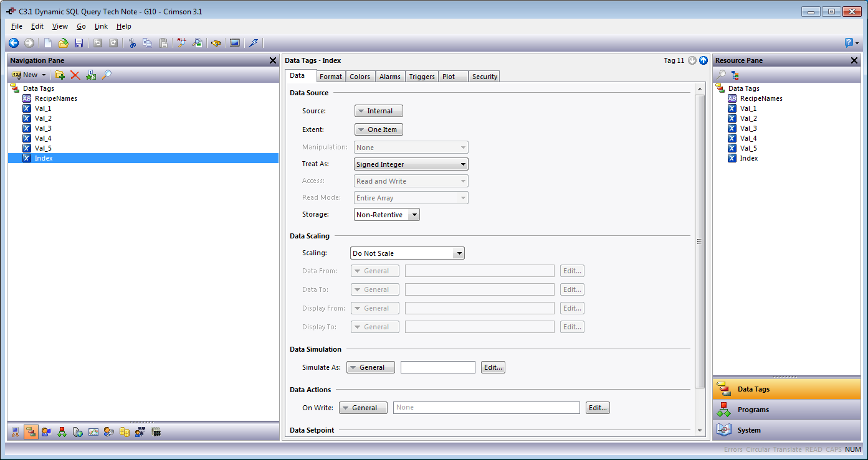Close the Navigation Pane
Viewport: 868px width, 460px height.
272,60
